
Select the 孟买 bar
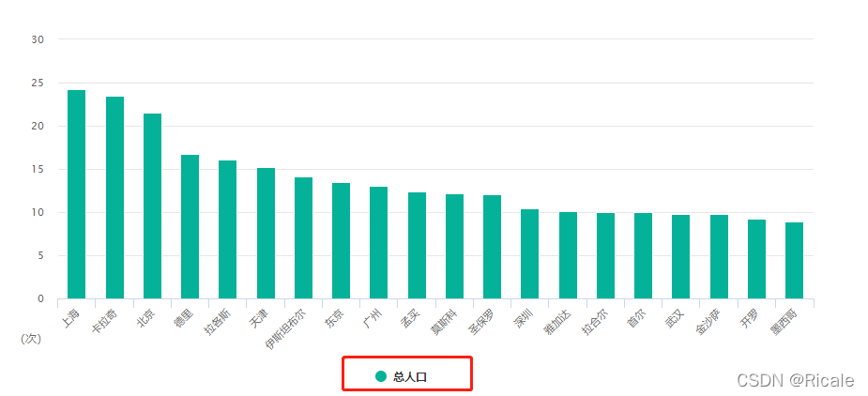(x=417, y=246)
